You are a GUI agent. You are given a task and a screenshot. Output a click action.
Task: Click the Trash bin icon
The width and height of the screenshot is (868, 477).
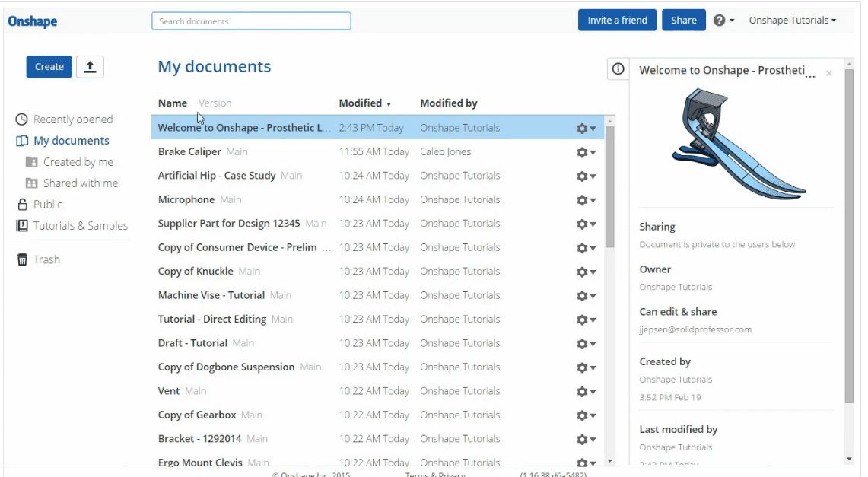click(x=22, y=259)
